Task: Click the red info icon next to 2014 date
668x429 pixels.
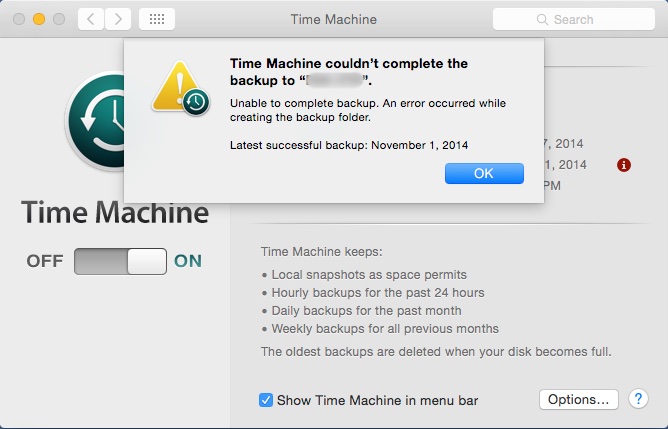Action: (x=624, y=165)
